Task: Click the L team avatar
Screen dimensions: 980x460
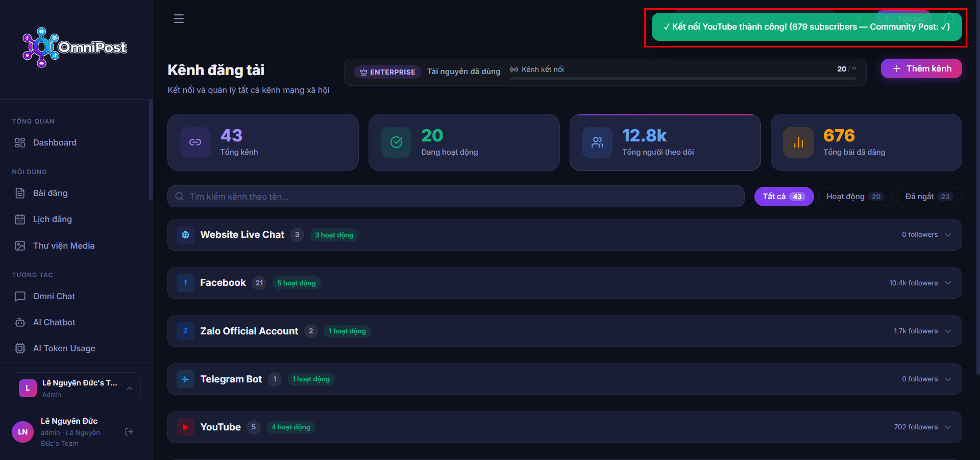Action: coord(28,388)
